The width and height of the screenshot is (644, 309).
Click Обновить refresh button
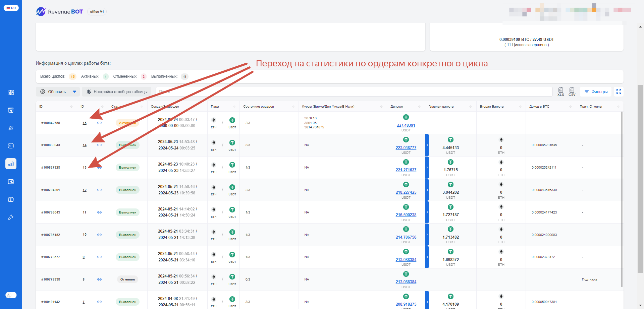(x=53, y=91)
